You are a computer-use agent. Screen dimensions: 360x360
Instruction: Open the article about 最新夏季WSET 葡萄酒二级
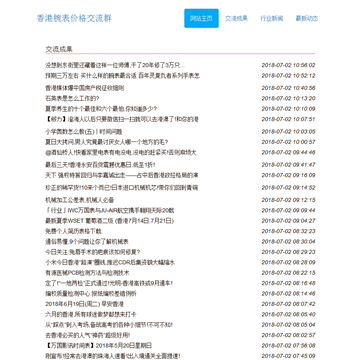pos(109,221)
